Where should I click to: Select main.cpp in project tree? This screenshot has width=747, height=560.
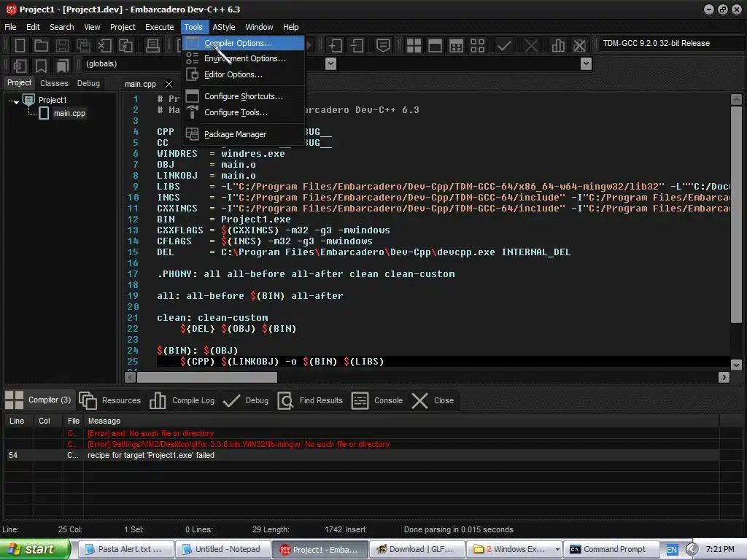pyautogui.click(x=69, y=113)
